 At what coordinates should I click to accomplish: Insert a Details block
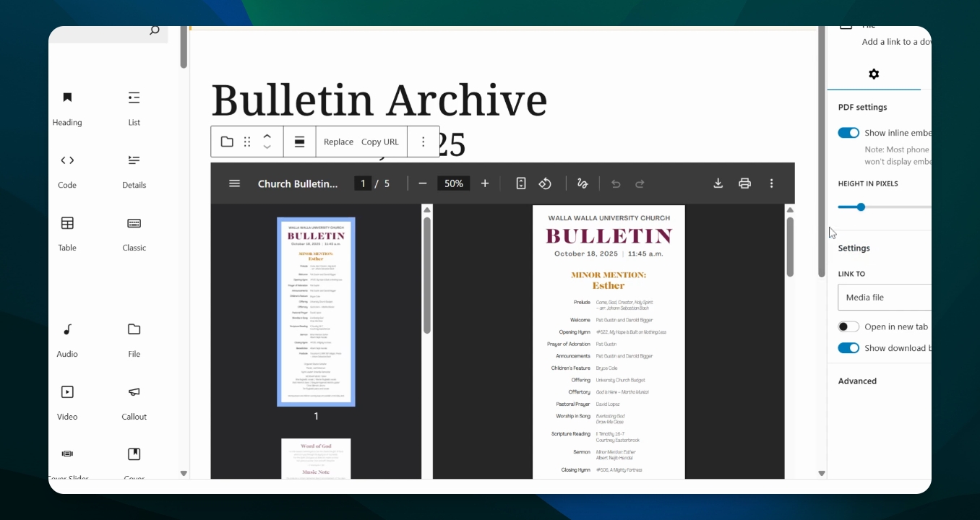134,172
